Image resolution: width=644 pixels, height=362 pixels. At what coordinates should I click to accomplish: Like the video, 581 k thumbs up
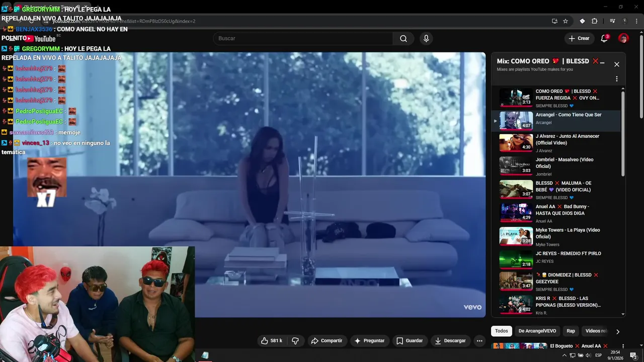pos(271,341)
